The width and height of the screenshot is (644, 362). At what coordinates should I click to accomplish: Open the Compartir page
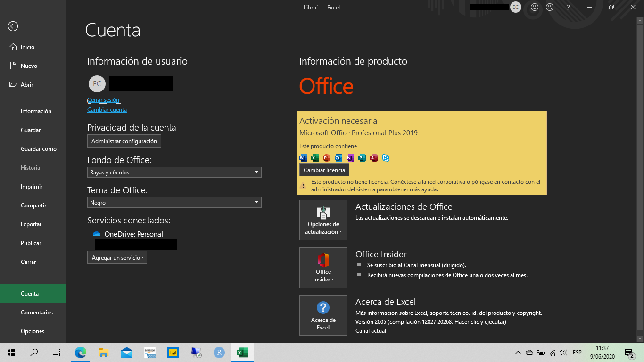point(33,206)
